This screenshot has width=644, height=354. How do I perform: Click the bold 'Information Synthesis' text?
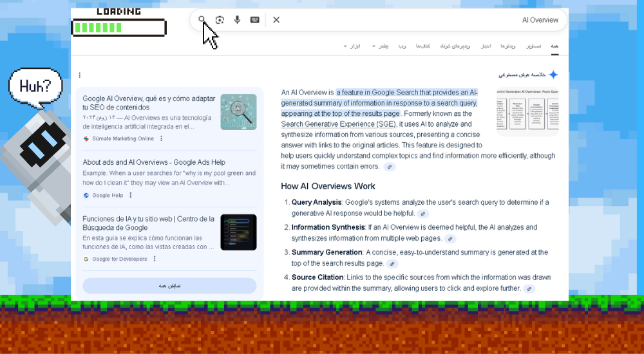click(328, 227)
